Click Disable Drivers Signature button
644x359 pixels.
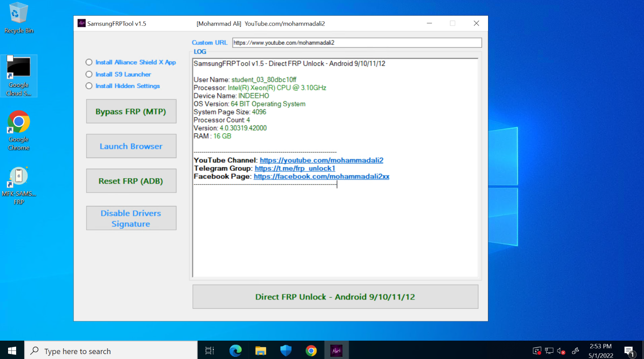coord(131,218)
